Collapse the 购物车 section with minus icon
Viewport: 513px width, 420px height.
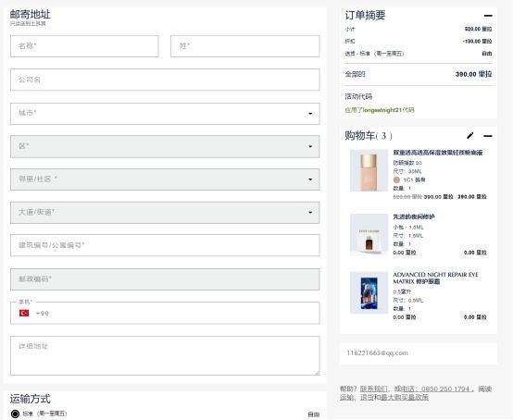(x=488, y=136)
